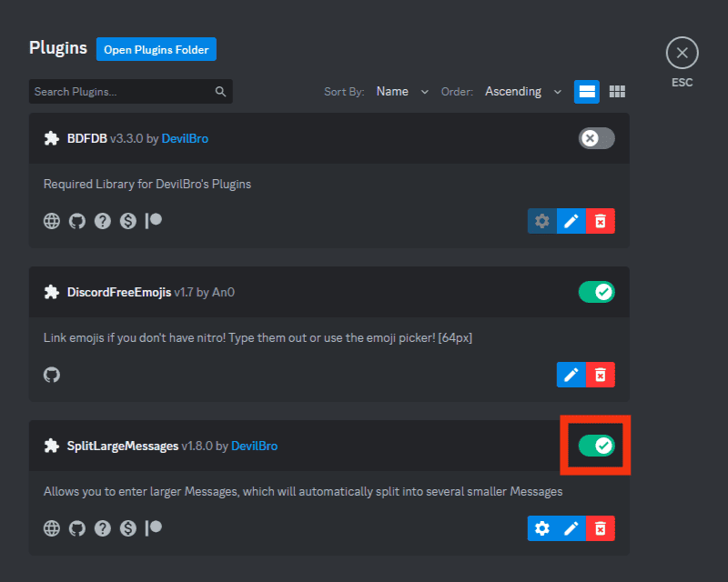The width and height of the screenshot is (728, 582).
Task: Focus the Search Plugins field
Action: click(x=131, y=92)
